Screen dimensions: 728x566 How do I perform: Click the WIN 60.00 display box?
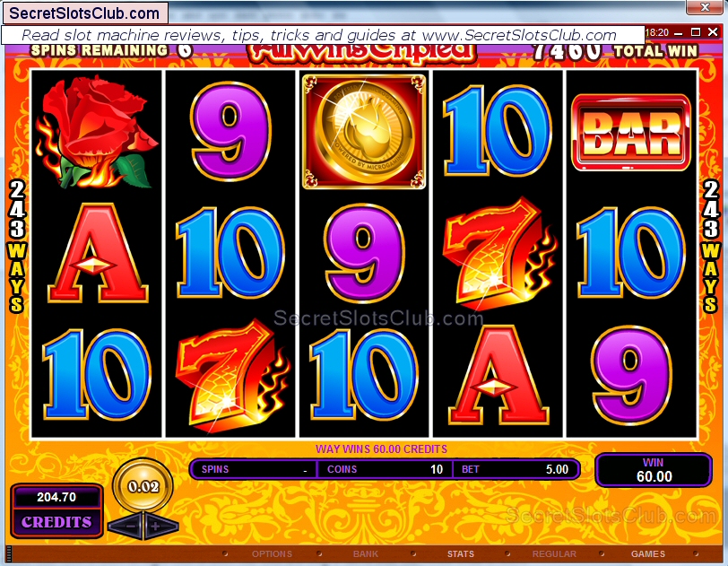click(654, 470)
